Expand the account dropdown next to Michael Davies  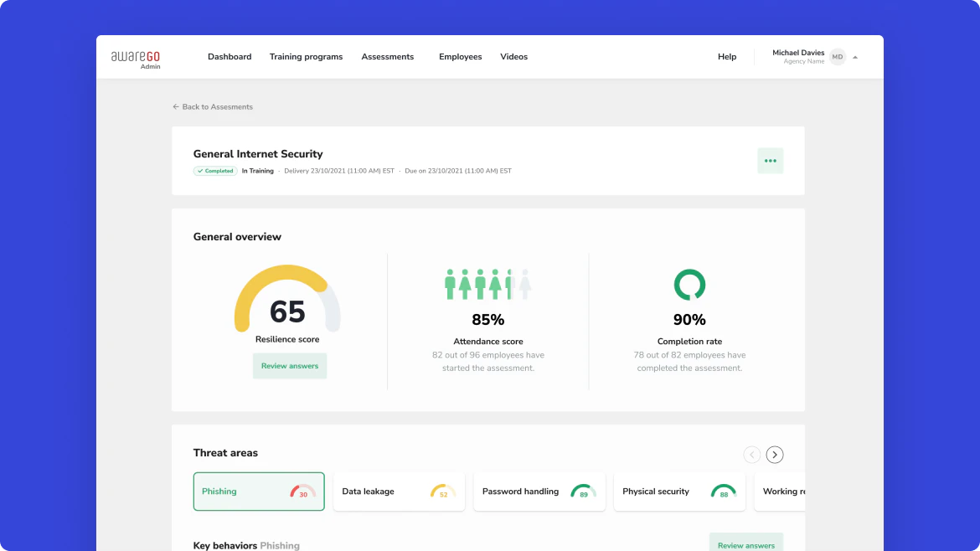click(855, 56)
